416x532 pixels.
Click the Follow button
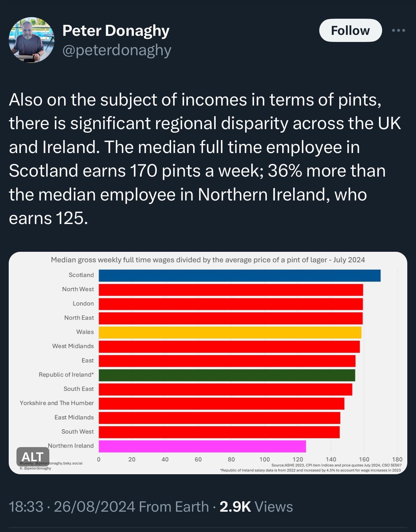tap(350, 30)
